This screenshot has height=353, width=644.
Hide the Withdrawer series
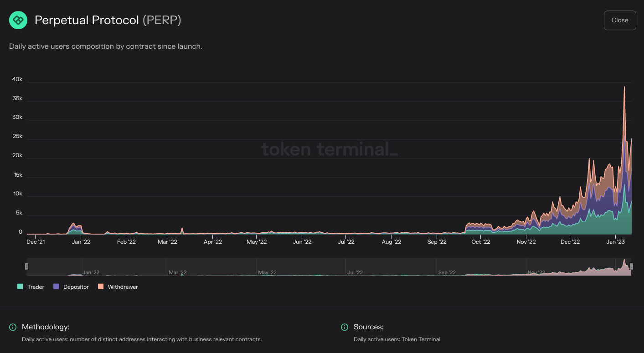[x=118, y=286]
